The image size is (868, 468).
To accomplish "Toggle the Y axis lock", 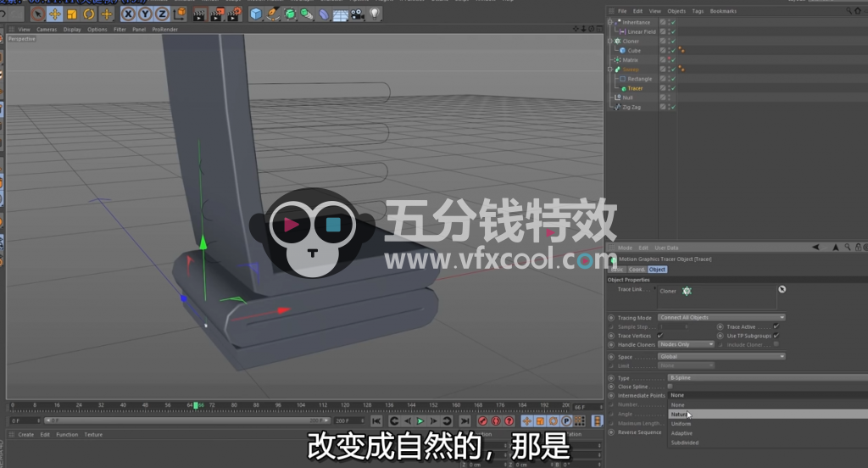I will point(145,14).
